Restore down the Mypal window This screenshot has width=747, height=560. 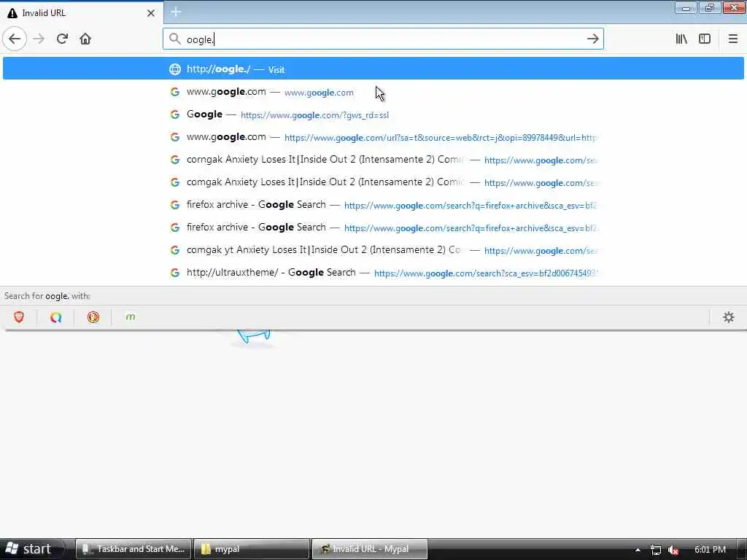710,7
